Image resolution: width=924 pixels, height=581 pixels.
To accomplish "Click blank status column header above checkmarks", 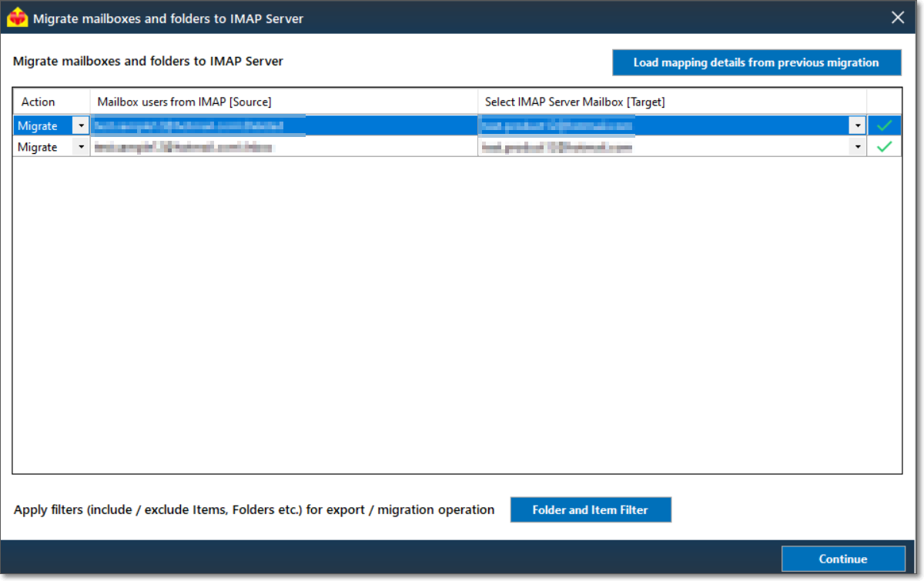I will pos(884,102).
